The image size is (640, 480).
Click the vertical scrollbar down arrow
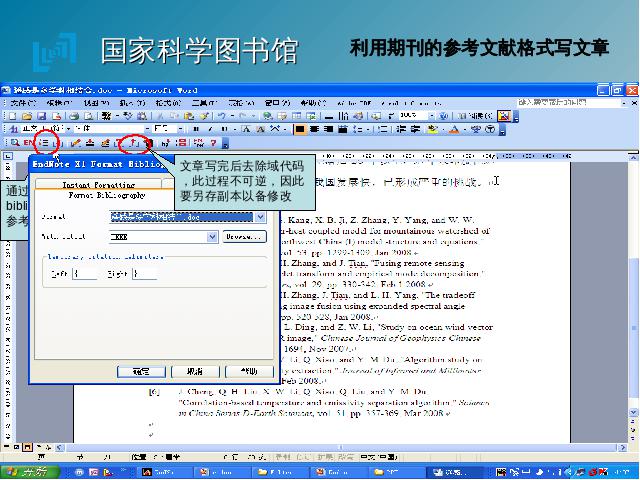coord(633,413)
